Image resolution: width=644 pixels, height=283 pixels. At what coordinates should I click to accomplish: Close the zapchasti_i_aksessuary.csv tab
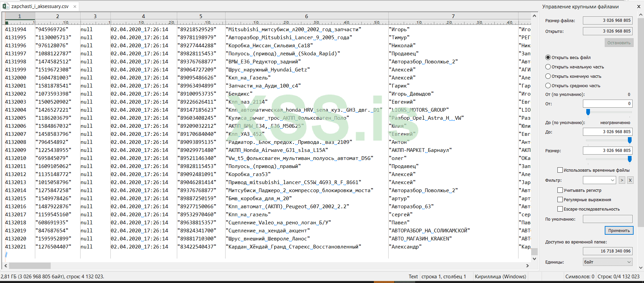[75, 6]
